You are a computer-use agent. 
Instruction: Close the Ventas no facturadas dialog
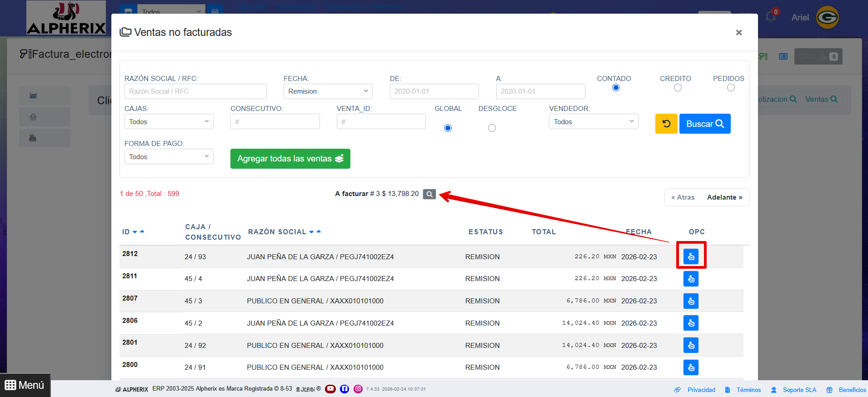(739, 32)
